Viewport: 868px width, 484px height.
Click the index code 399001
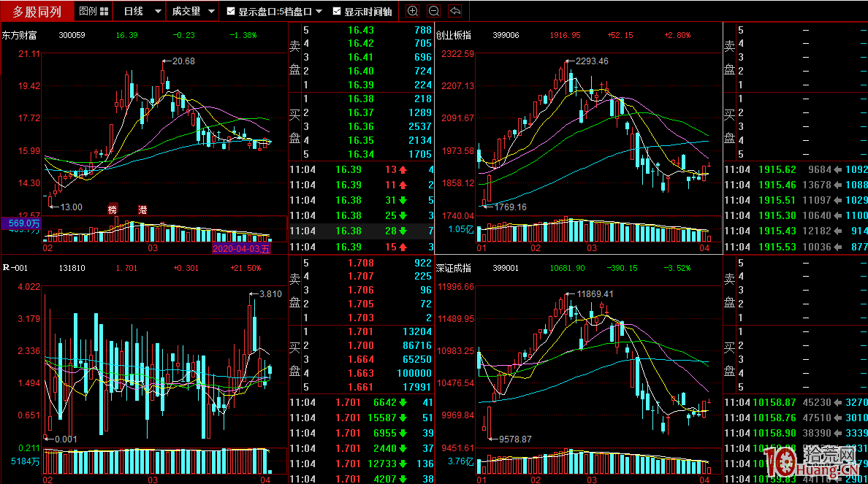tap(506, 268)
